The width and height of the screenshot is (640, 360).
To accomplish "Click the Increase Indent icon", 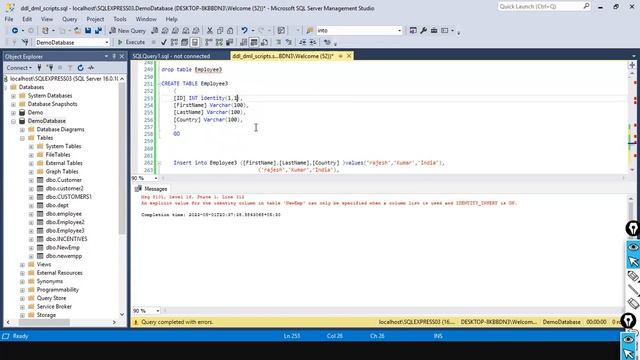I will pyautogui.click(x=313, y=42).
